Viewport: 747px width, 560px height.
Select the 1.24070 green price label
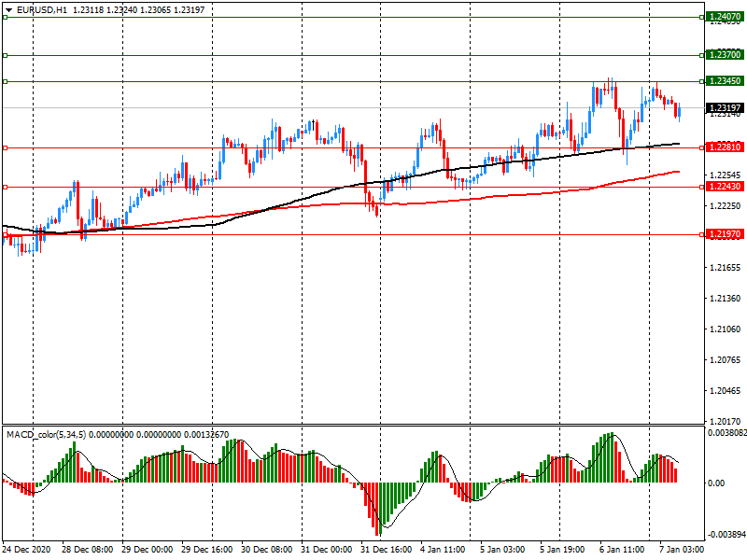725,17
